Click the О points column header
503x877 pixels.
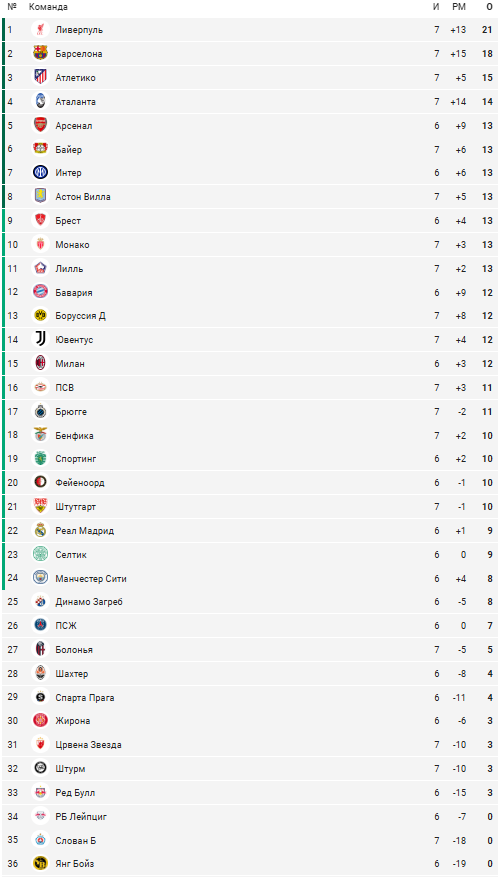(x=490, y=7)
